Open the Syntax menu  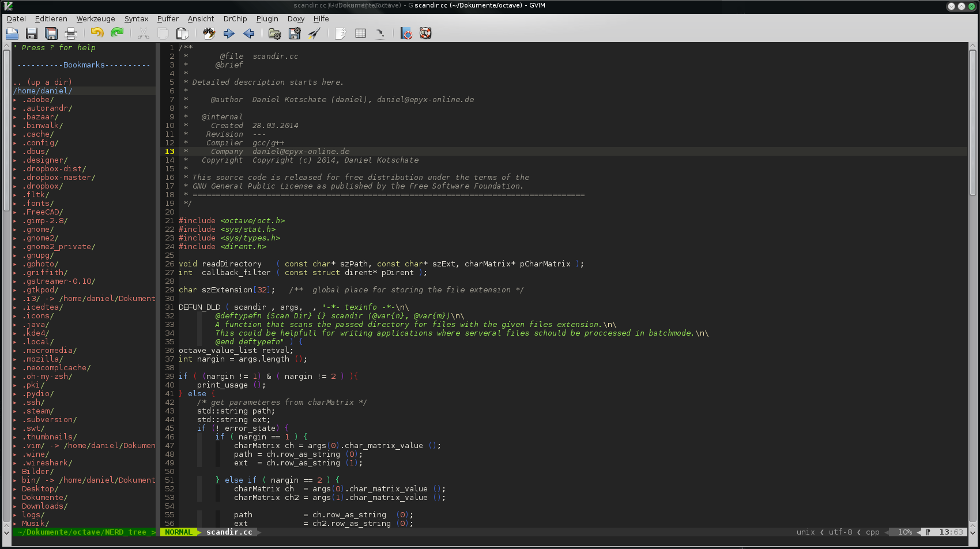(x=136, y=19)
